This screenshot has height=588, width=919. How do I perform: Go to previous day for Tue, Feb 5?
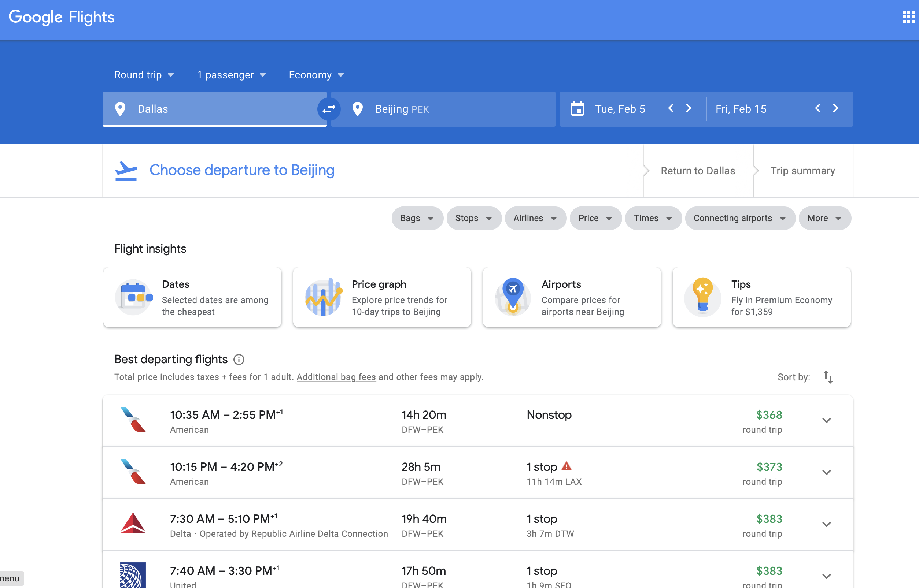(x=671, y=108)
